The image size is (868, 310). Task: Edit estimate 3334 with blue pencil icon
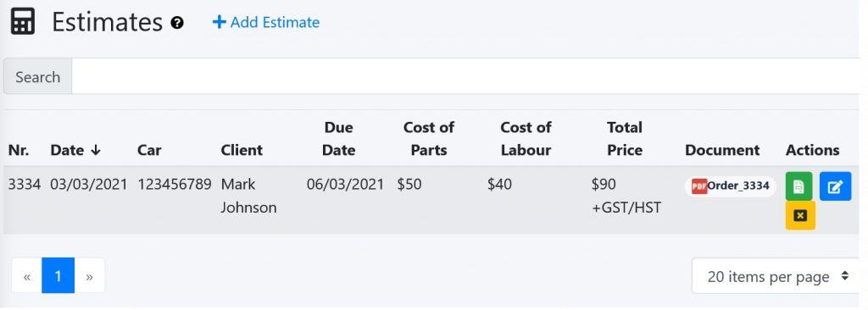point(835,186)
